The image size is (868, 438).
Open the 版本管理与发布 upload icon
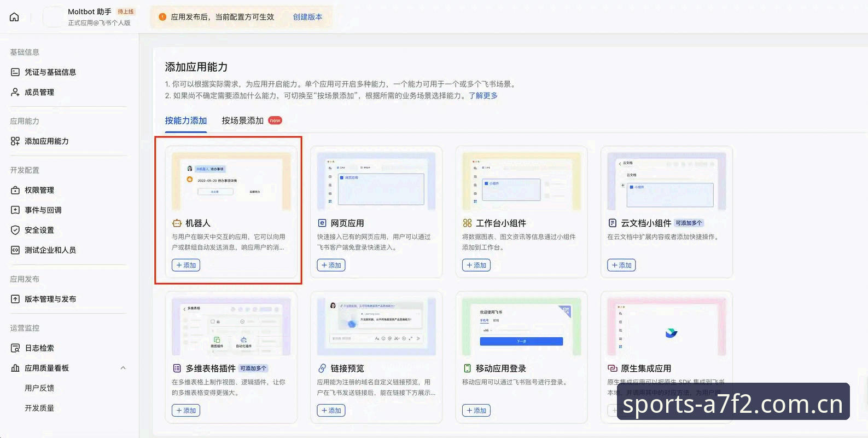click(15, 299)
